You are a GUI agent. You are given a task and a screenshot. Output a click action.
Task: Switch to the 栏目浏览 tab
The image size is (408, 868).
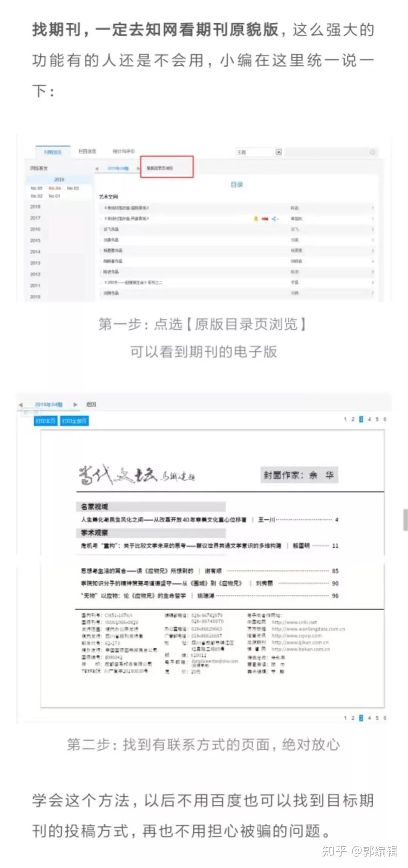click(x=87, y=151)
